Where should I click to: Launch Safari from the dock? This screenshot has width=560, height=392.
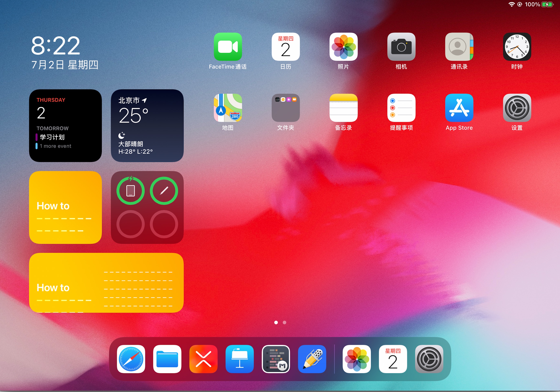point(131,359)
